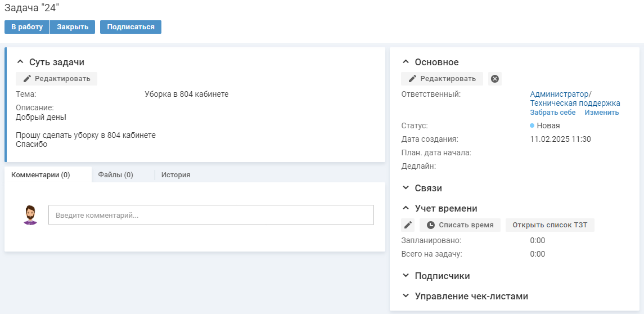Switch to the Файлы (0) tab
This screenshot has height=314, width=644.
pos(115,174)
